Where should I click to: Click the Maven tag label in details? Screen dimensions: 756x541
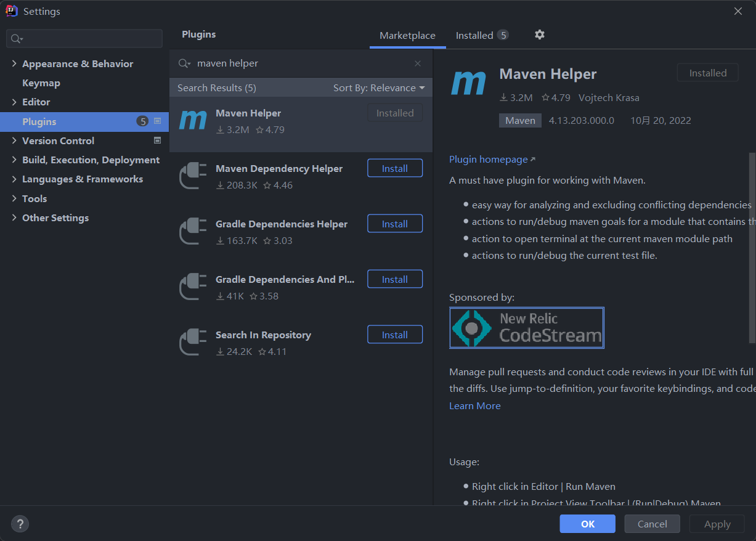(x=520, y=120)
